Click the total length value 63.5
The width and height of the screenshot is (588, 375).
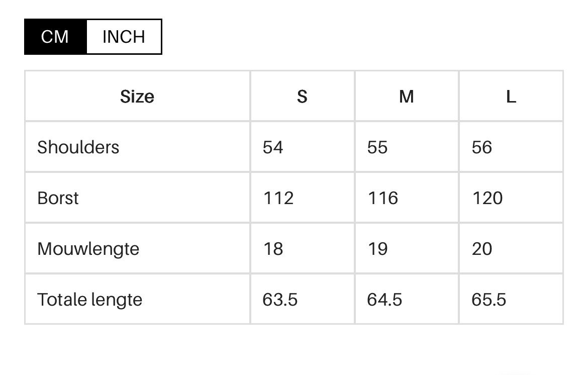280,300
